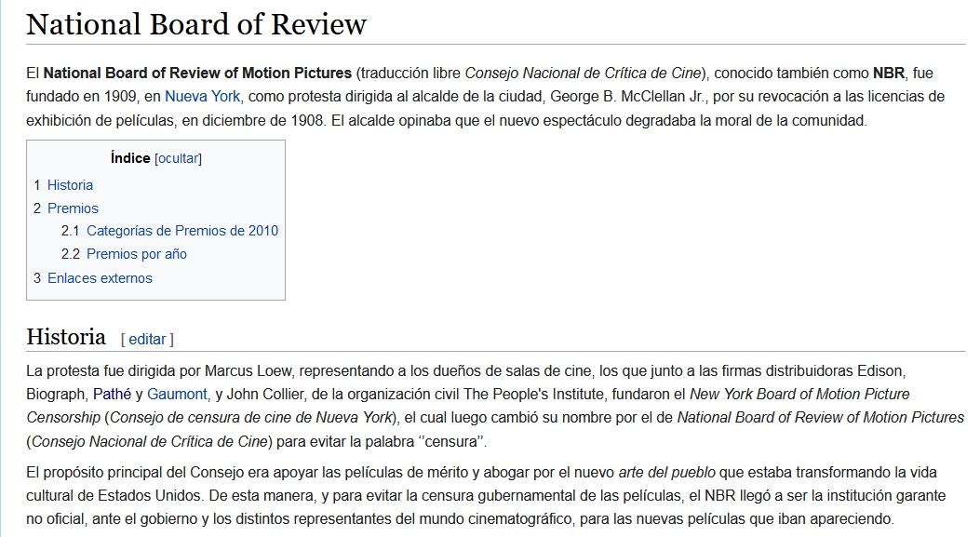Click italic text New York Board of Motion Picture

tap(799, 394)
